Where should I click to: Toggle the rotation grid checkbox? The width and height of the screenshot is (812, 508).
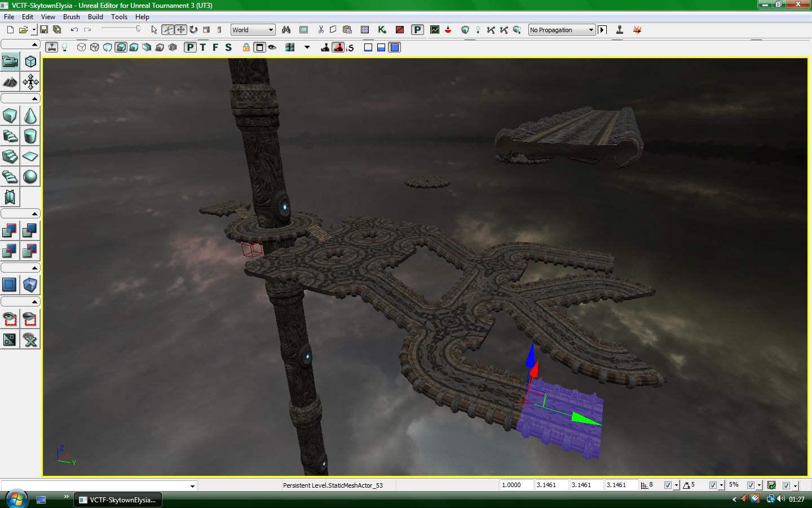point(713,485)
